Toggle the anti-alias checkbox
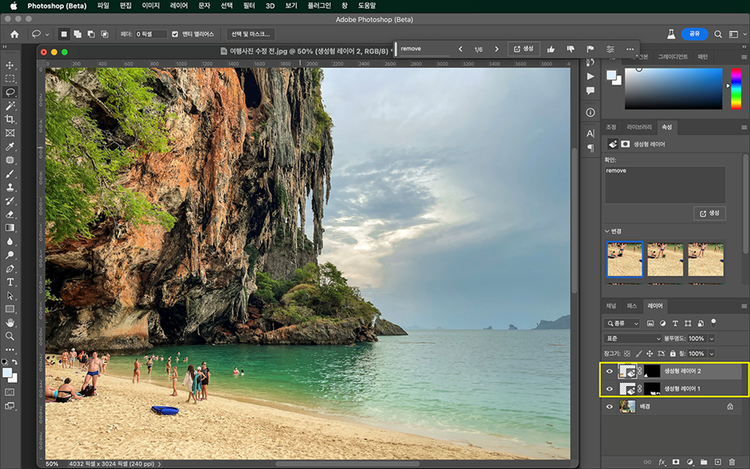Viewport: 750px width, 469px height. [x=176, y=34]
